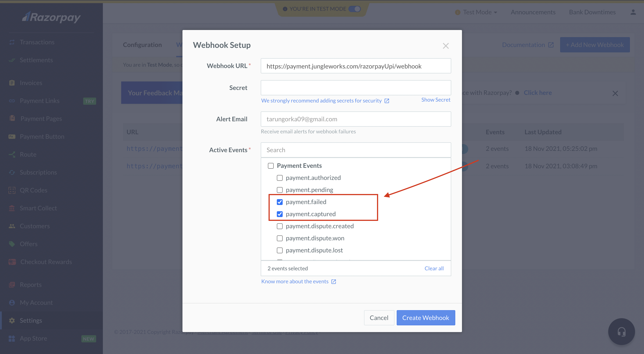
Task: Click Clear all selected events
Action: pyautogui.click(x=434, y=269)
